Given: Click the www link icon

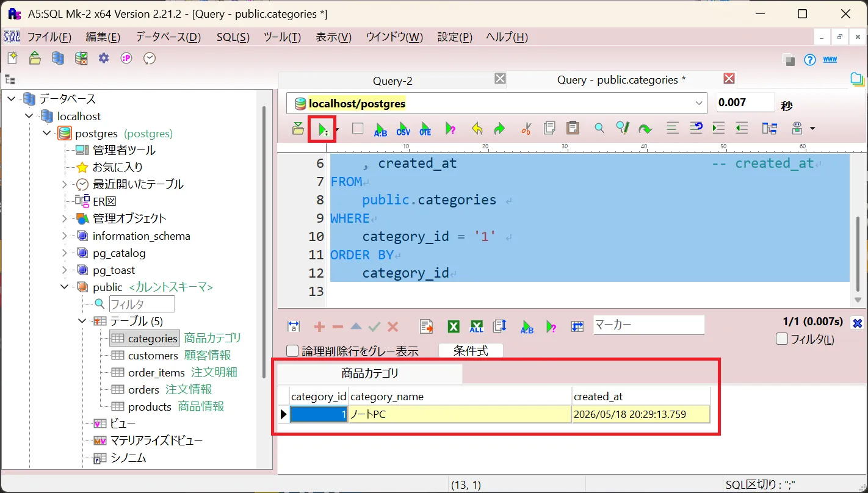Looking at the screenshot, I should tap(830, 59).
